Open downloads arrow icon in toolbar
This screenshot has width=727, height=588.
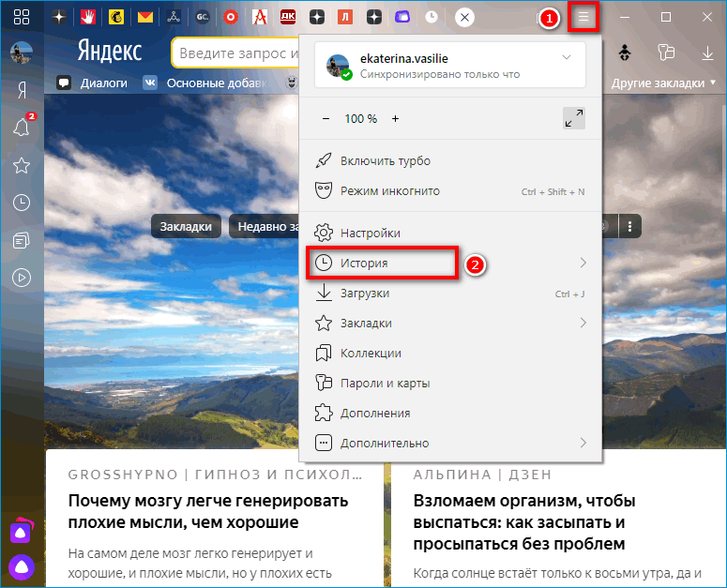(x=707, y=53)
